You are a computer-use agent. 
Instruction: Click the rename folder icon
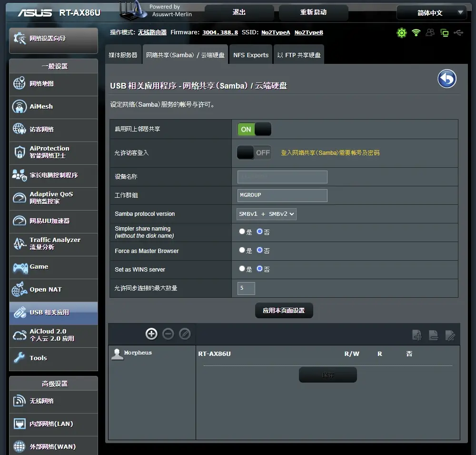[x=450, y=335]
